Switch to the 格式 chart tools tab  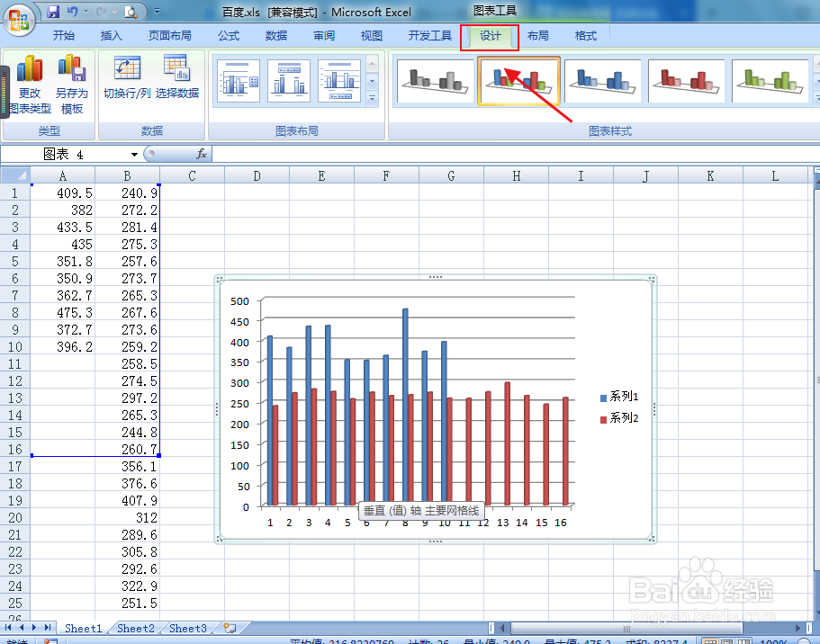point(585,36)
